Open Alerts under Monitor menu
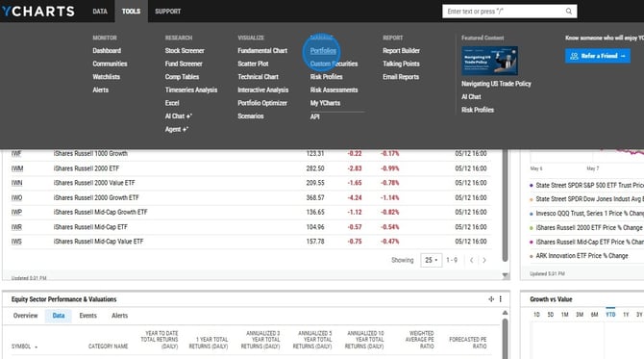644x359 pixels. [x=101, y=90]
